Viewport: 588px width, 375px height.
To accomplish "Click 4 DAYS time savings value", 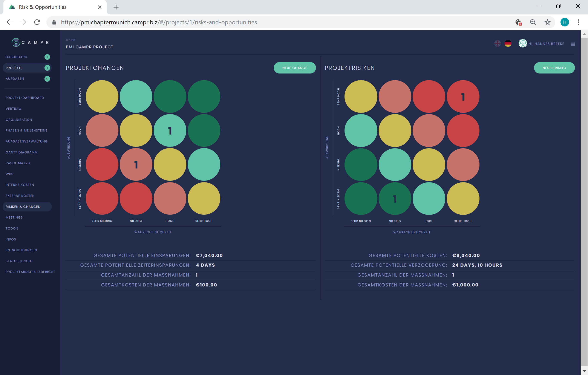I will click(x=205, y=265).
